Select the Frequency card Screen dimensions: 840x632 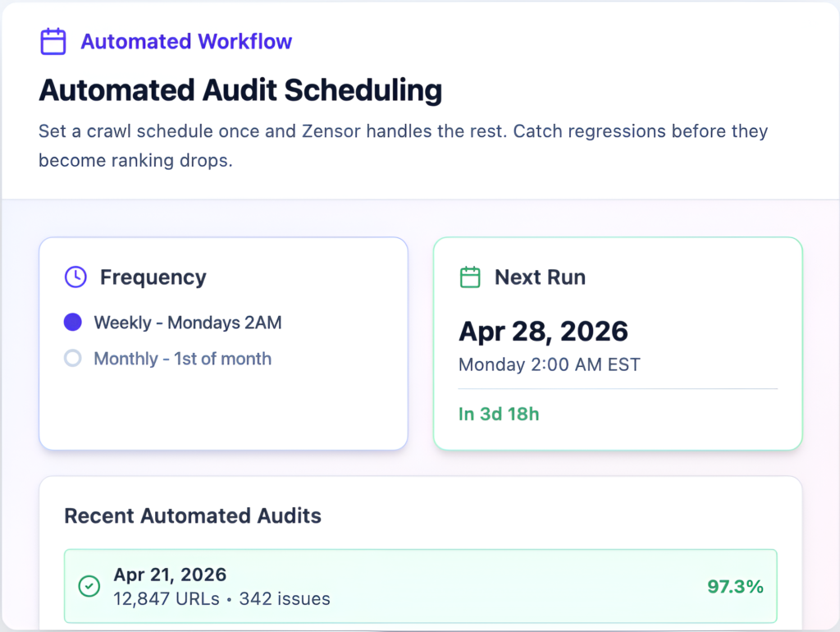[223, 342]
